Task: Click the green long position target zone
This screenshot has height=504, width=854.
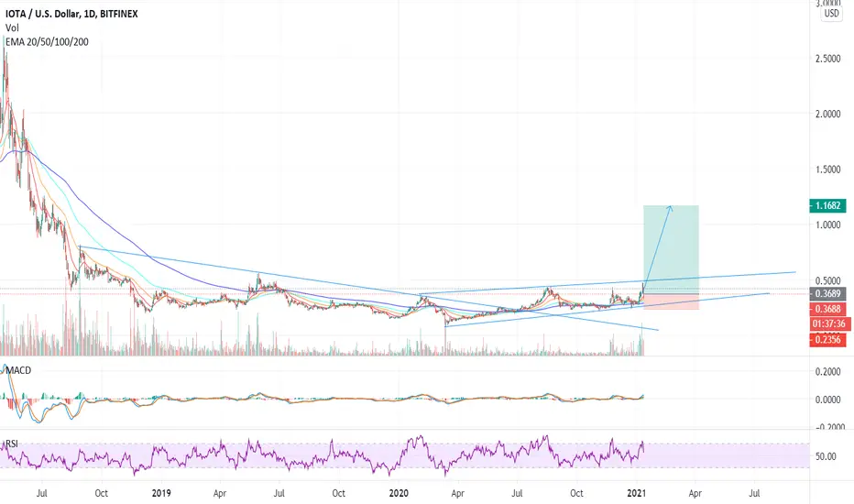Action: [x=671, y=249]
